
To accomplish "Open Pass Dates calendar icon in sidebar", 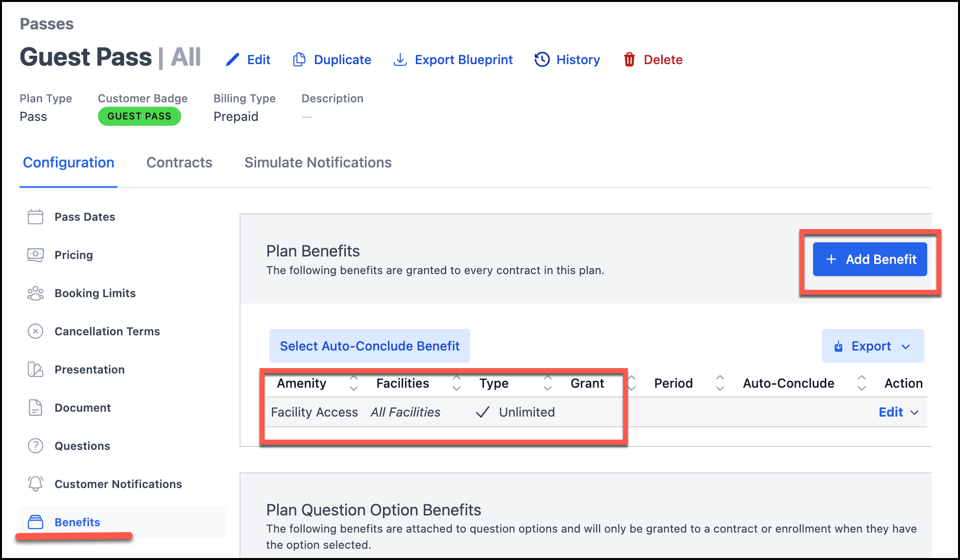I will [35, 217].
